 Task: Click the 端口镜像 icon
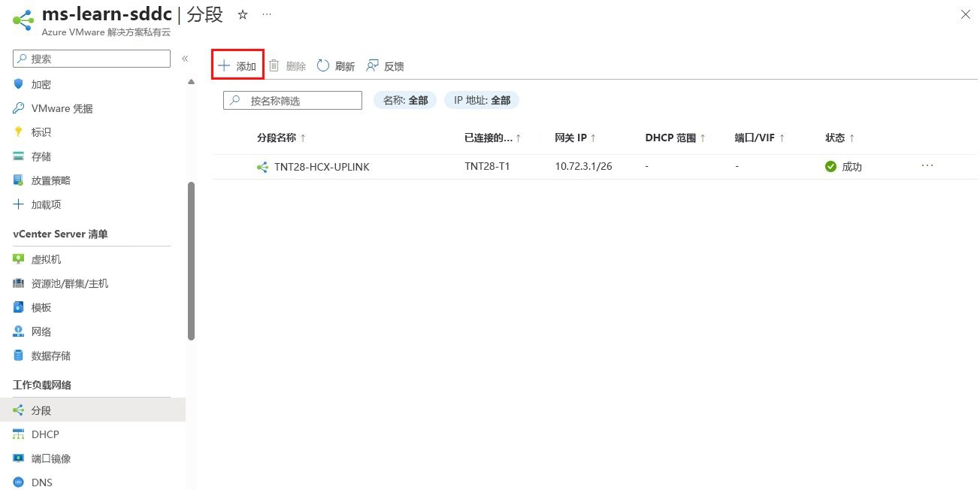pos(19,458)
